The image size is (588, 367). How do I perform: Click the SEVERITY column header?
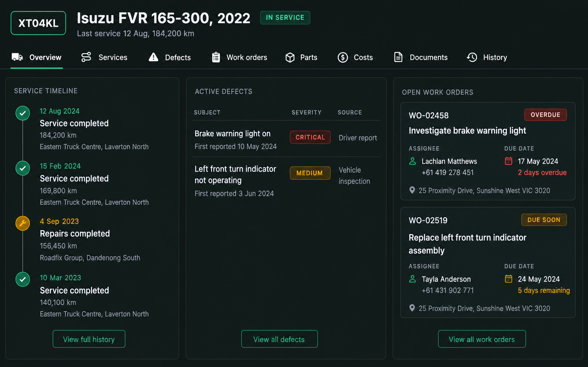pos(307,112)
